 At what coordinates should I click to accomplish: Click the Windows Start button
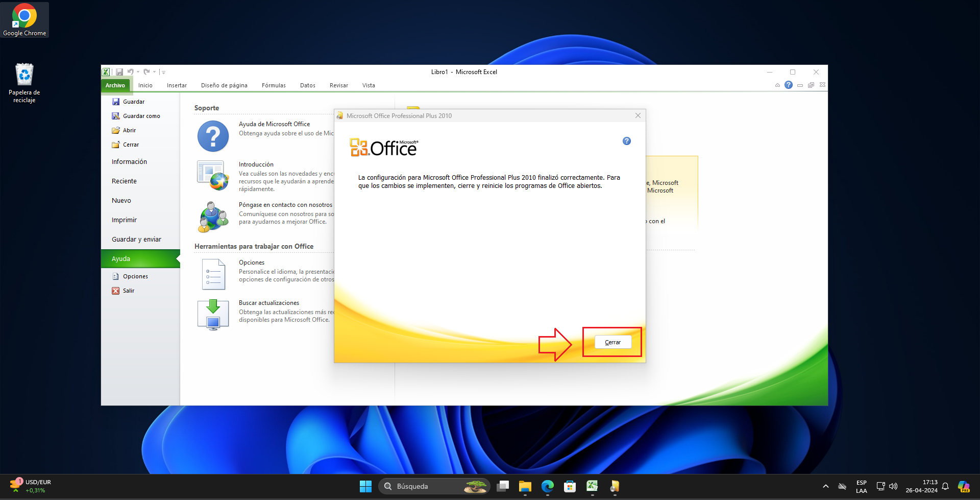pyautogui.click(x=365, y=486)
